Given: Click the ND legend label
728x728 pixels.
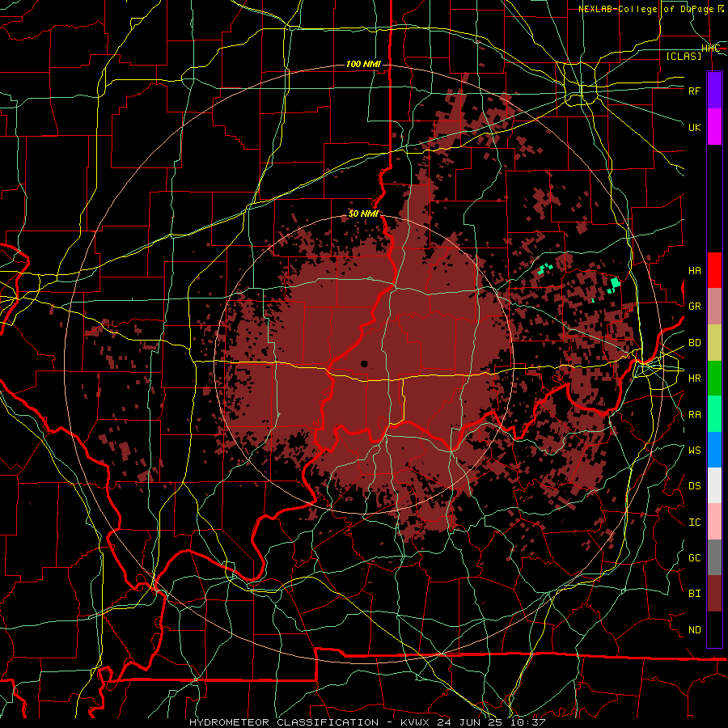Looking at the screenshot, I should 694,630.
